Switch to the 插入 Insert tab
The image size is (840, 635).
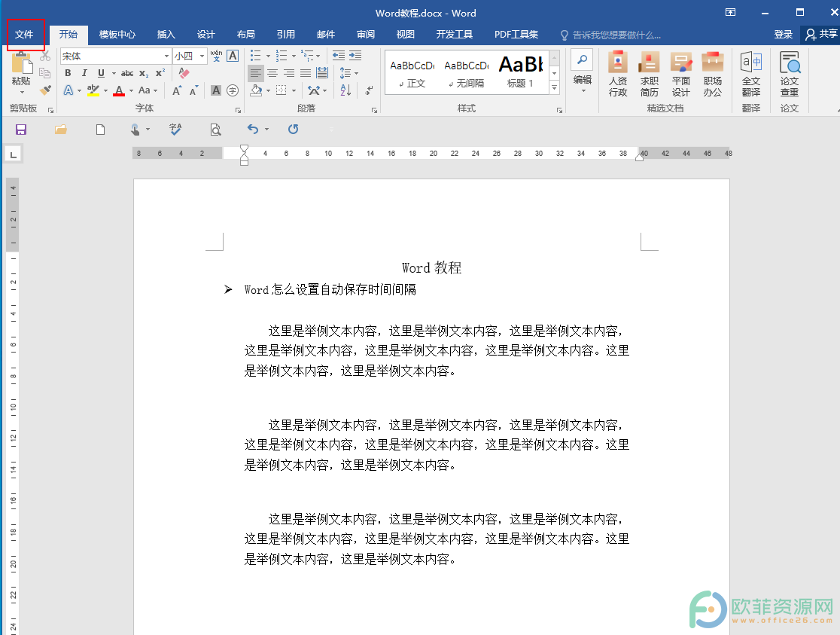coord(166,35)
